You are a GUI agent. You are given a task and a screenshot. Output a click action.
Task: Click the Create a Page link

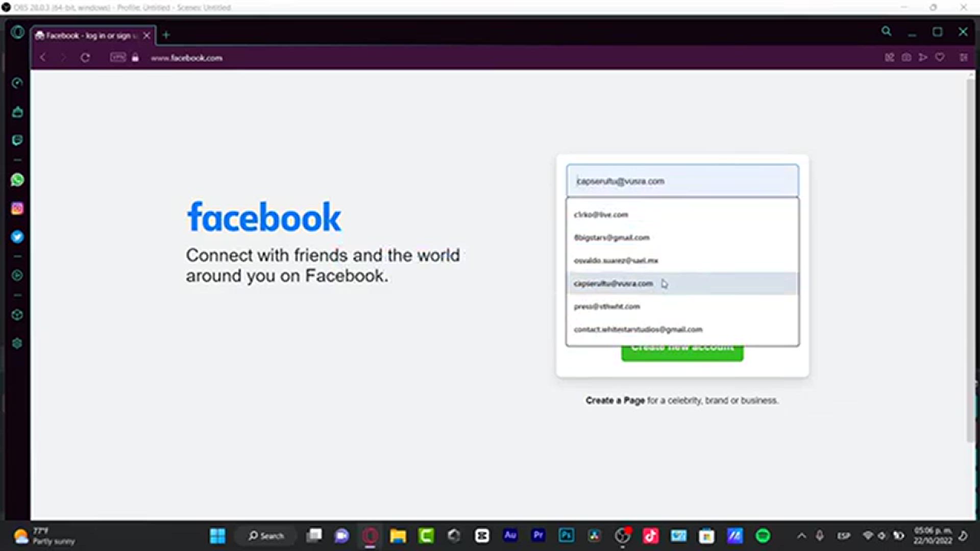click(615, 400)
